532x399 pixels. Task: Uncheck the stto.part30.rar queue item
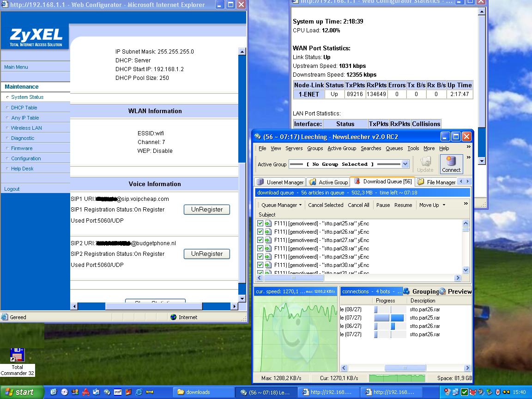260,265
